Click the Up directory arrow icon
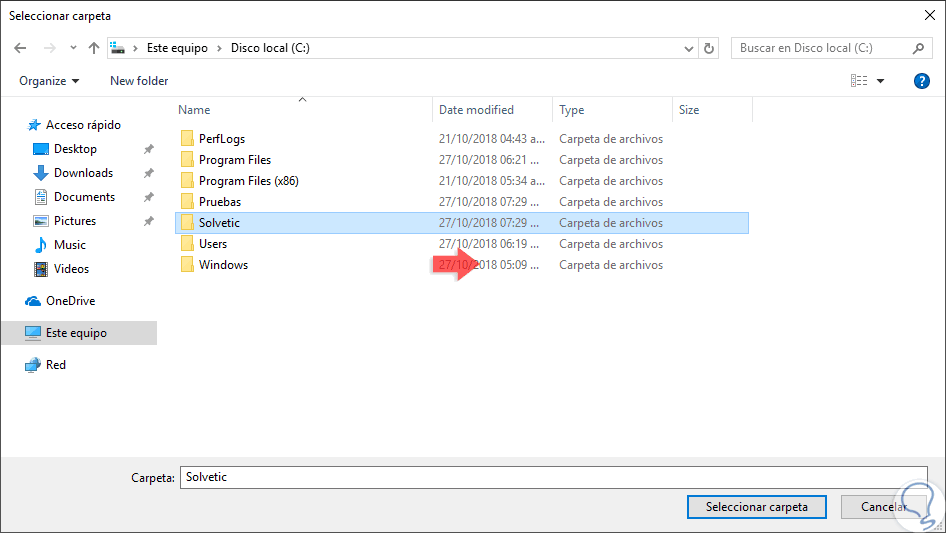The height and width of the screenshot is (533, 946). click(x=94, y=48)
